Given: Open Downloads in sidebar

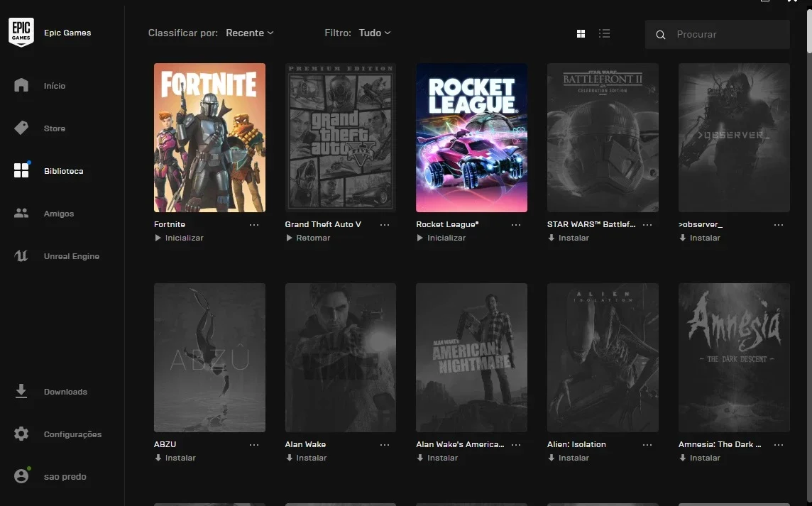Looking at the screenshot, I should (65, 392).
